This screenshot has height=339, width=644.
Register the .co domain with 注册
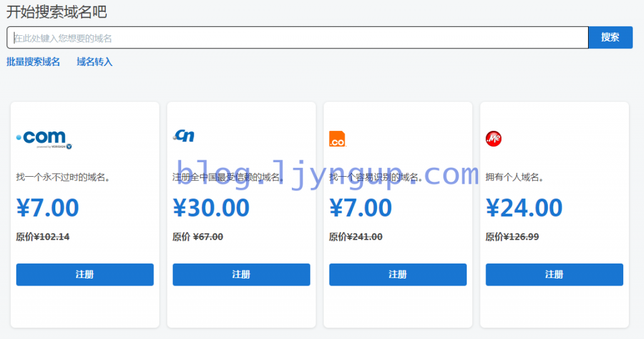(x=398, y=274)
